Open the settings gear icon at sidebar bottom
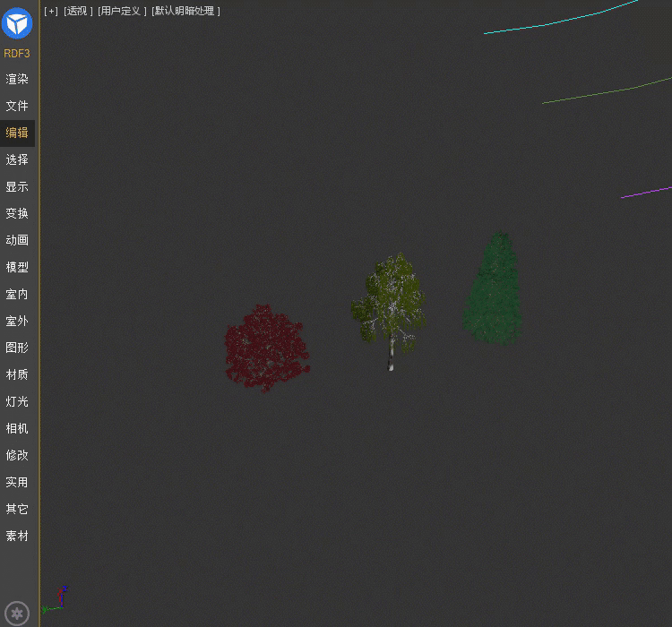 coord(17,614)
